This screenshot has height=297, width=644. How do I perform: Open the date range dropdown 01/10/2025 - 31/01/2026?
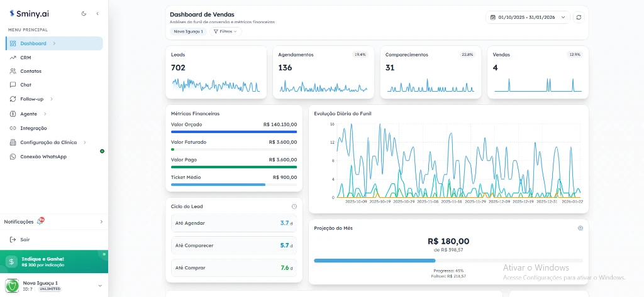coord(527,18)
